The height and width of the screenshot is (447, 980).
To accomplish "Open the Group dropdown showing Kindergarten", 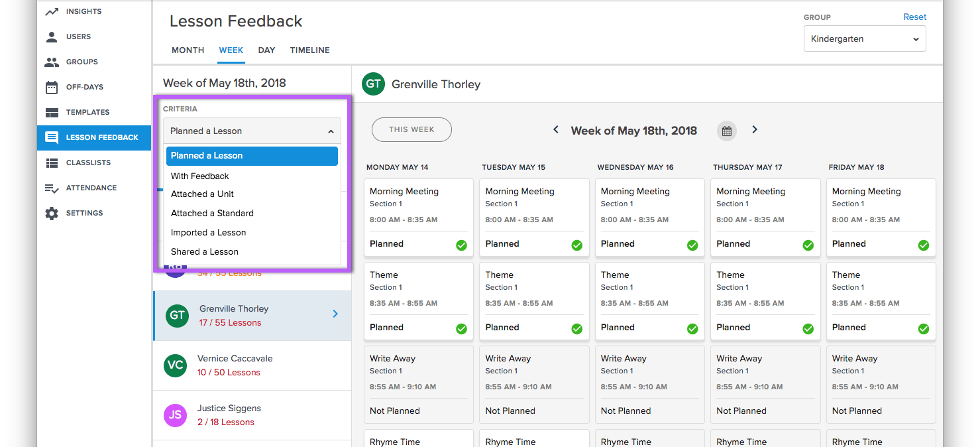I will [865, 39].
